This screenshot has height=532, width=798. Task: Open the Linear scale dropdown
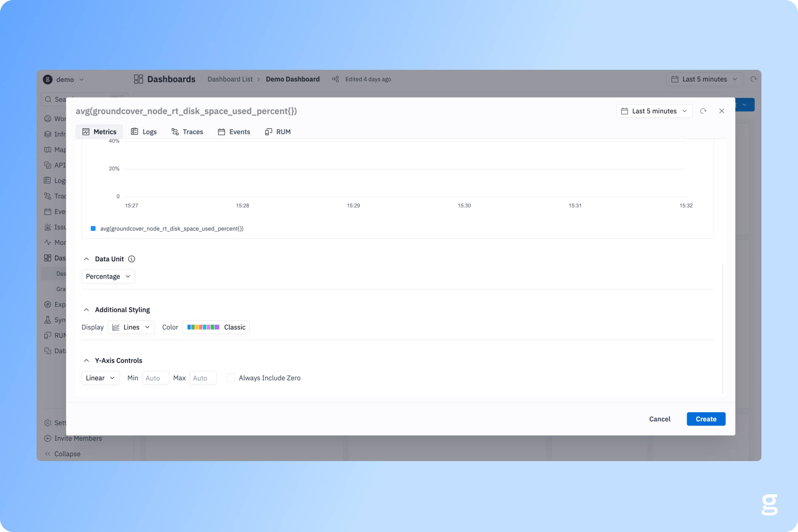(x=100, y=378)
